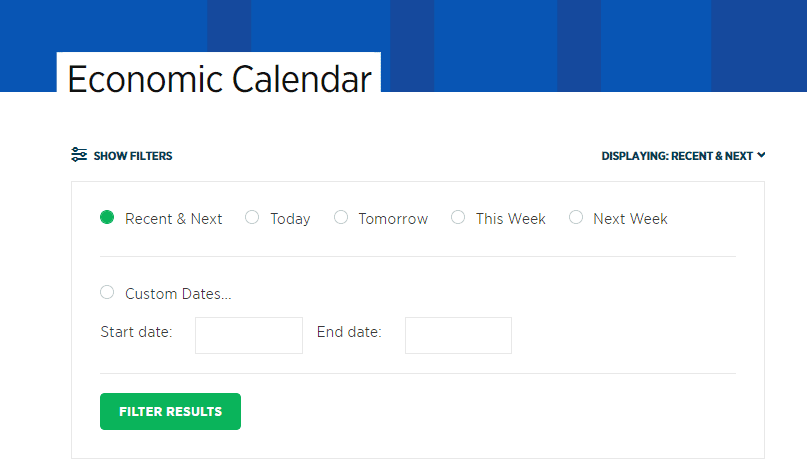This screenshot has width=807, height=465.
Task: Click the 'Tomorrow' option label text
Action: coord(393,219)
